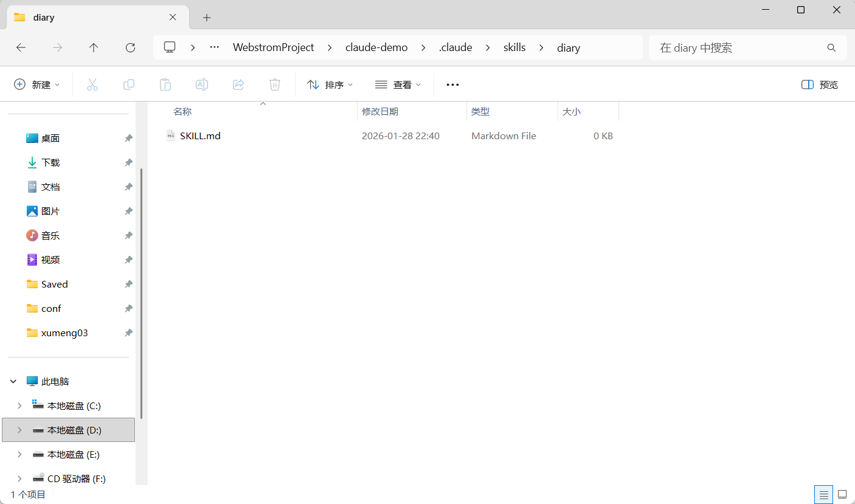
Task: Close the diary tab
Action: [x=173, y=18]
